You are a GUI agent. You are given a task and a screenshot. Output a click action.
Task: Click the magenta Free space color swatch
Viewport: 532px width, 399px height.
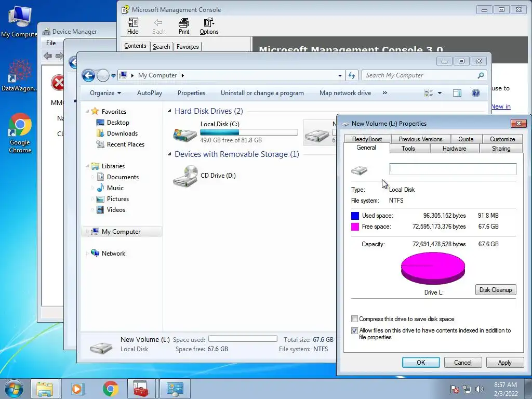pos(355,227)
